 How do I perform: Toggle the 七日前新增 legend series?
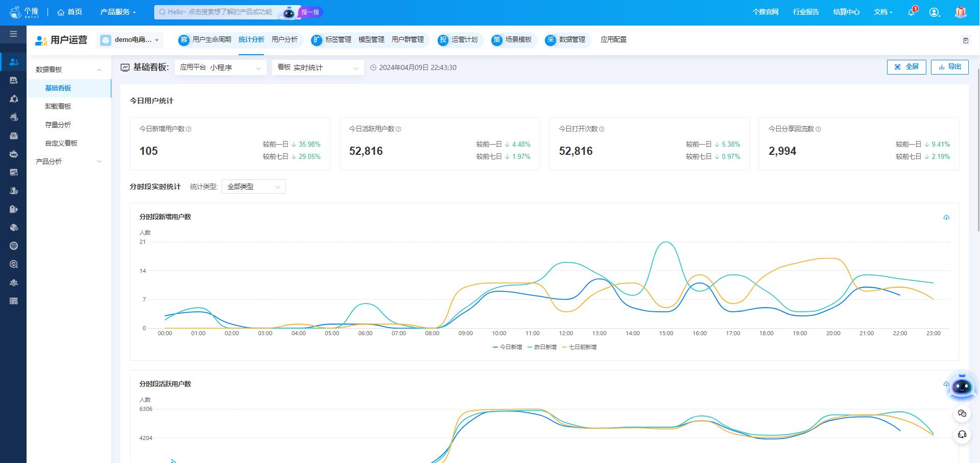(579, 347)
